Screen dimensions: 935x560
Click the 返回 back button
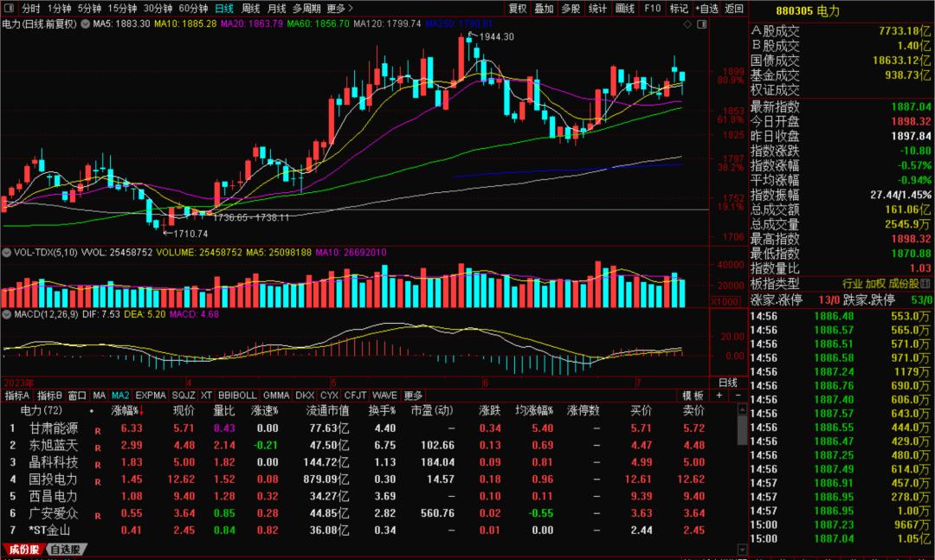pyautogui.click(x=734, y=9)
